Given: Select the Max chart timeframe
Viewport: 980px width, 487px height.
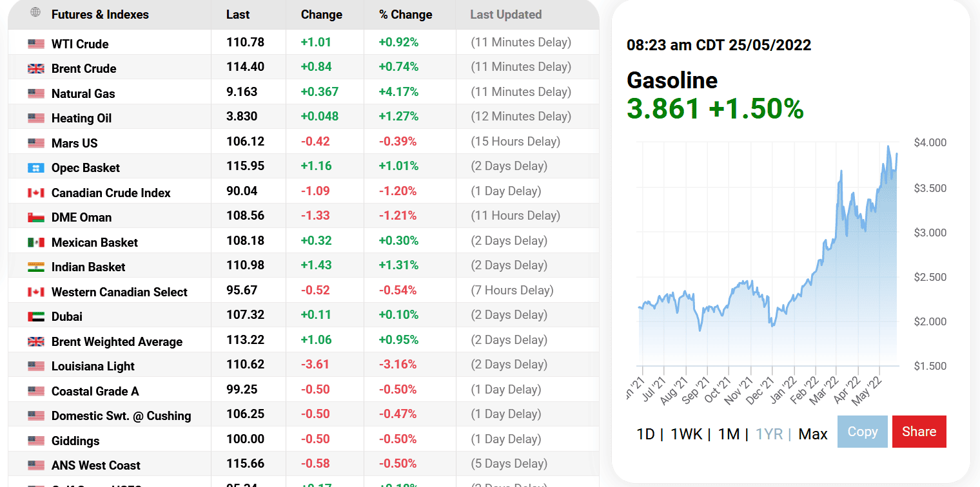Looking at the screenshot, I should pyautogui.click(x=812, y=434).
